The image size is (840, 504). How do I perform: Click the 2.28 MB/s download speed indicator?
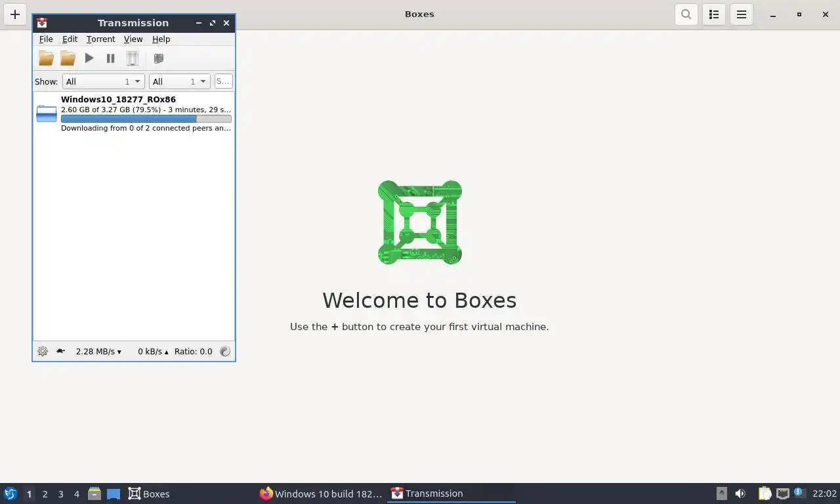coord(98,352)
